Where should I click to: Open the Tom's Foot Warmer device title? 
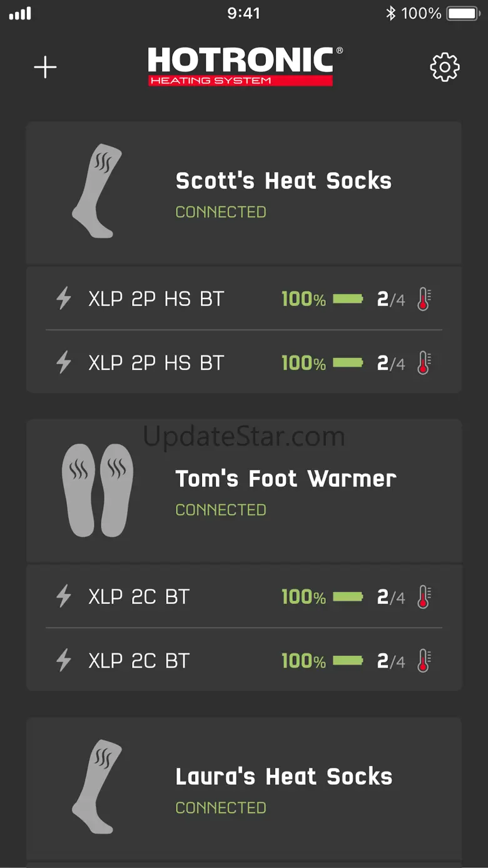[x=286, y=479]
